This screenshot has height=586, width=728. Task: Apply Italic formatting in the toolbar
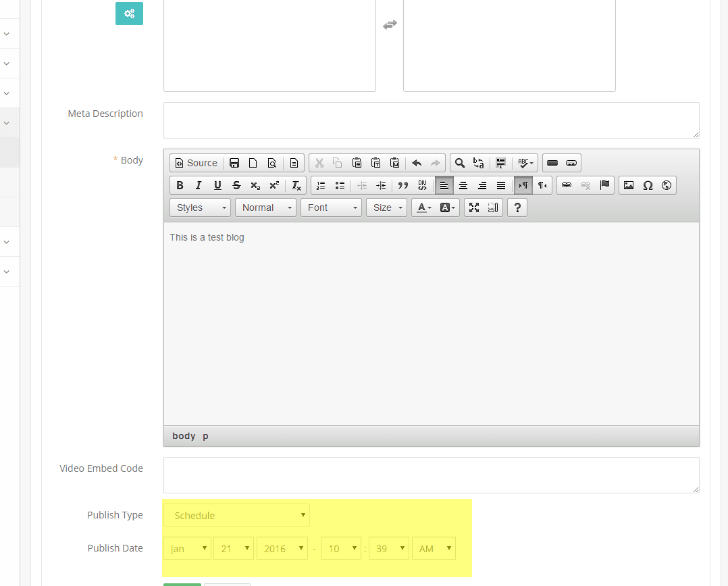[199, 185]
